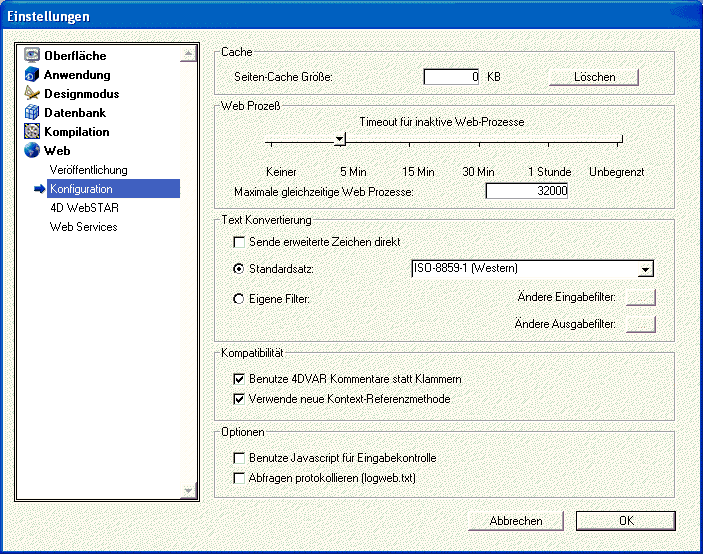Open 'Ändere Ausgabefilter' button
This screenshot has width=703, height=554.
(x=640, y=324)
